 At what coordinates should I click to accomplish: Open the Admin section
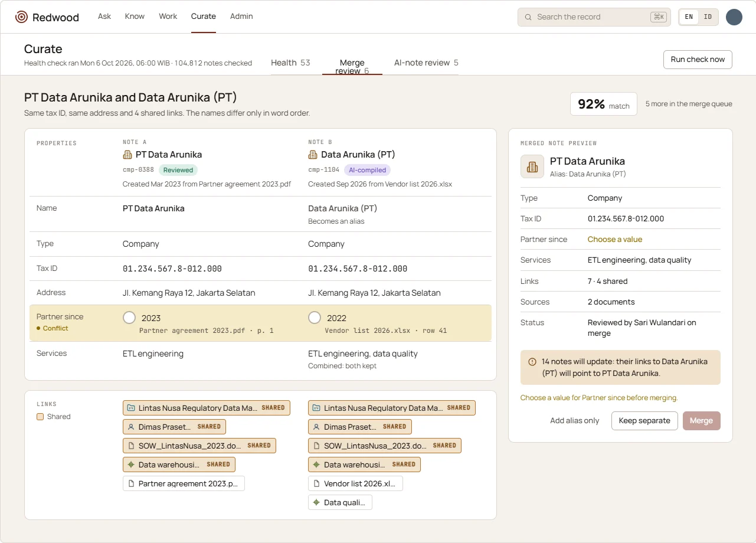click(x=241, y=17)
